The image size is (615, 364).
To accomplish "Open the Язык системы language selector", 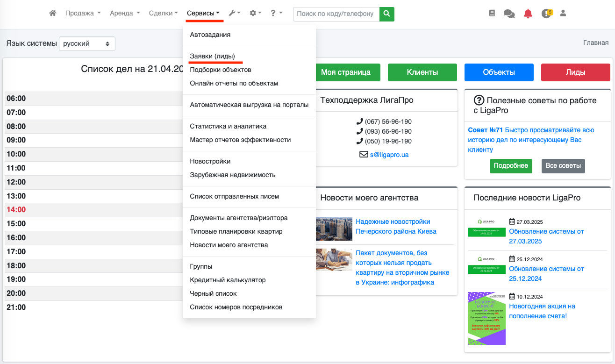I will (87, 43).
